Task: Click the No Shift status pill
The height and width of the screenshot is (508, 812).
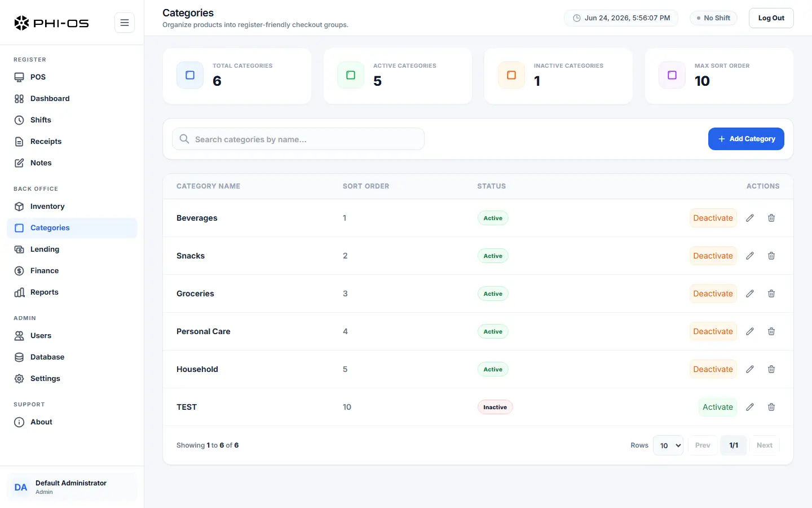Action: click(x=713, y=18)
